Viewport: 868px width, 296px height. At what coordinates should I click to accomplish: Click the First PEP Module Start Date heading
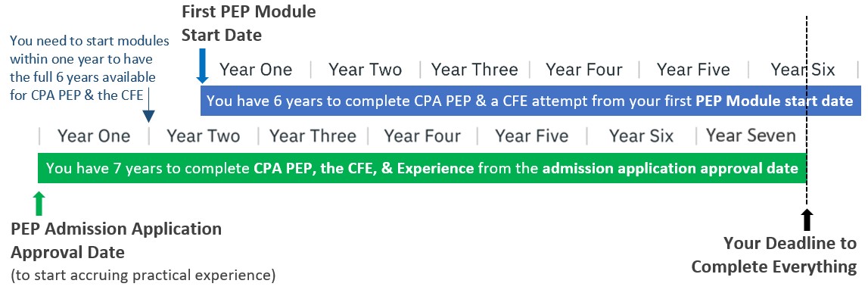248,23
